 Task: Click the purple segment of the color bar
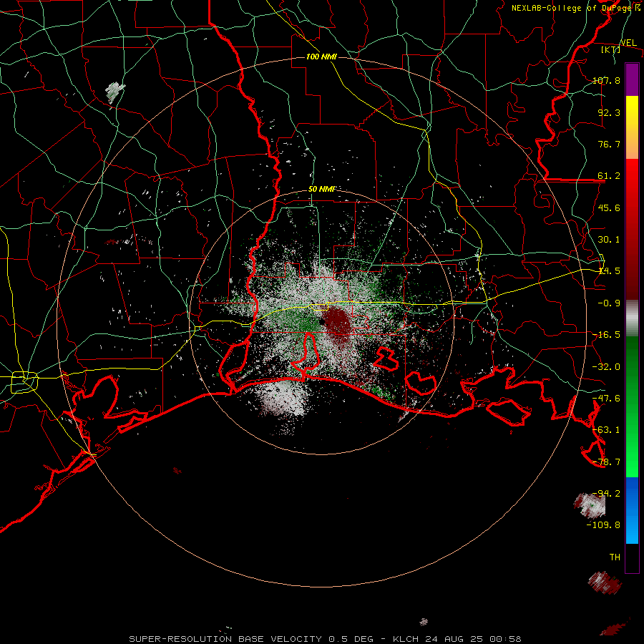[x=632, y=79]
